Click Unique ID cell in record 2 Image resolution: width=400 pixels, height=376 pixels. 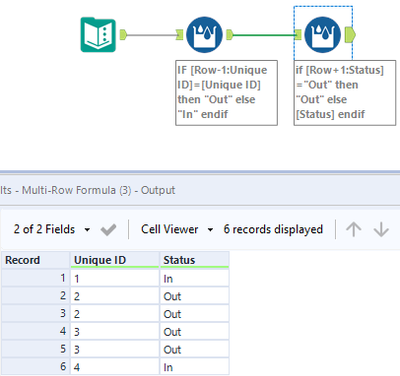point(115,296)
